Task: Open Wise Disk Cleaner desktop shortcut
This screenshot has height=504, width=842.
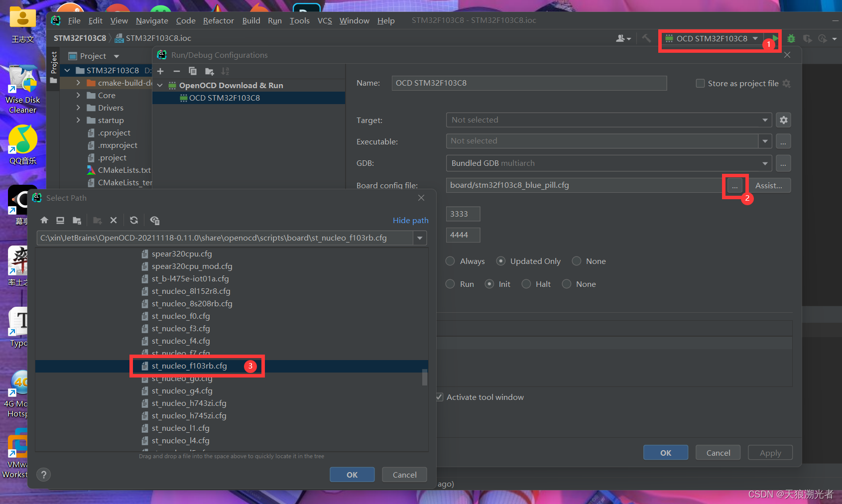Action: (x=22, y=90)
